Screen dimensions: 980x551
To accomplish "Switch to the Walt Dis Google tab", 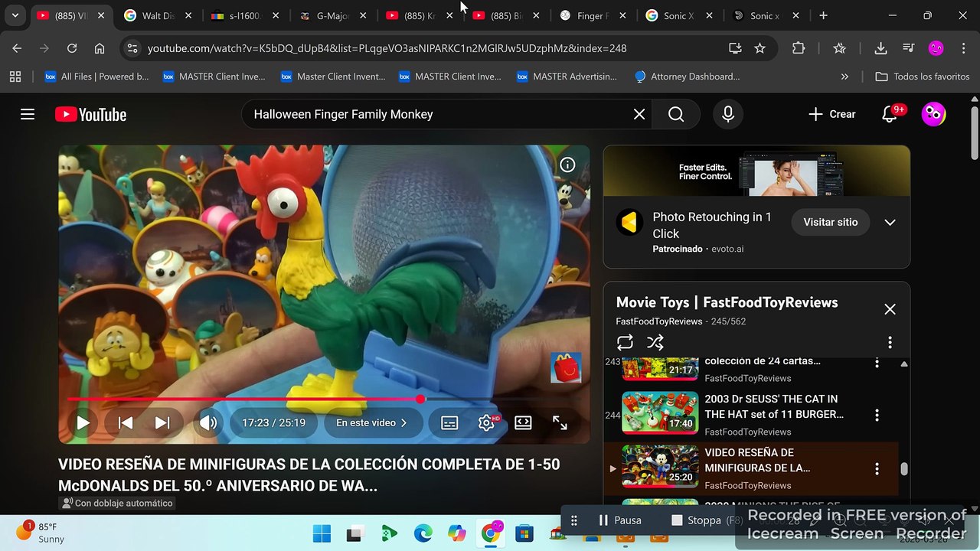I will pyautogui.click(x=158, y=15).
